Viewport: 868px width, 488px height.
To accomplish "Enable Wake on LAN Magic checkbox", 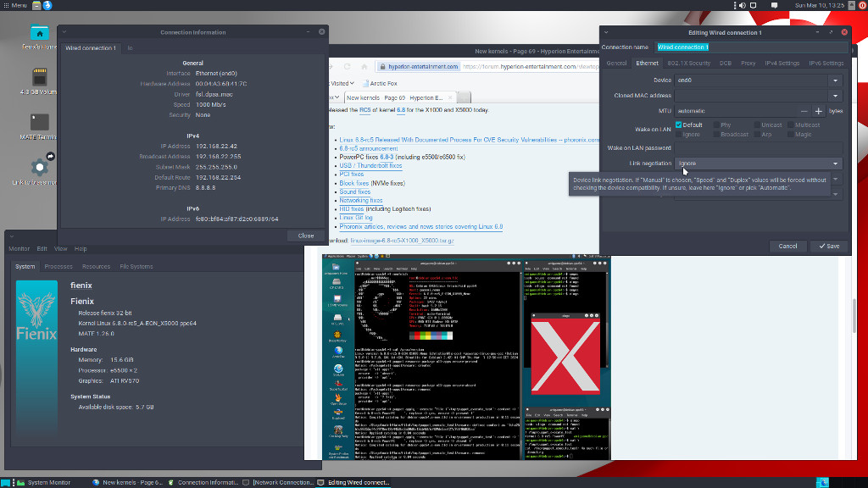I will point(791,135).
